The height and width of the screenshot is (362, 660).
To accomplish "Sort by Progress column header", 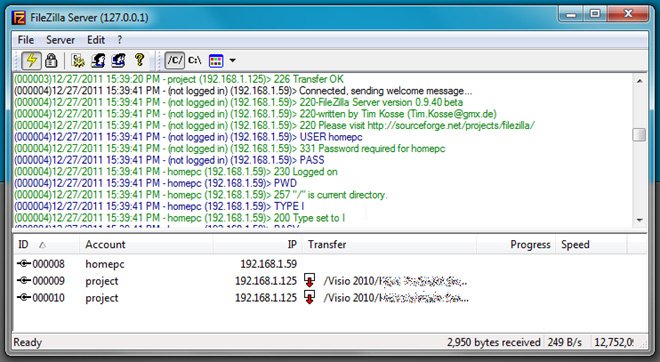I will [516, 245].
